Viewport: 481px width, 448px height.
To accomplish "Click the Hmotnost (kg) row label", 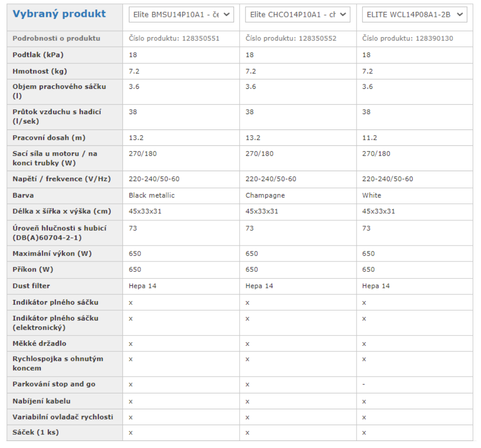I will 40,71.
